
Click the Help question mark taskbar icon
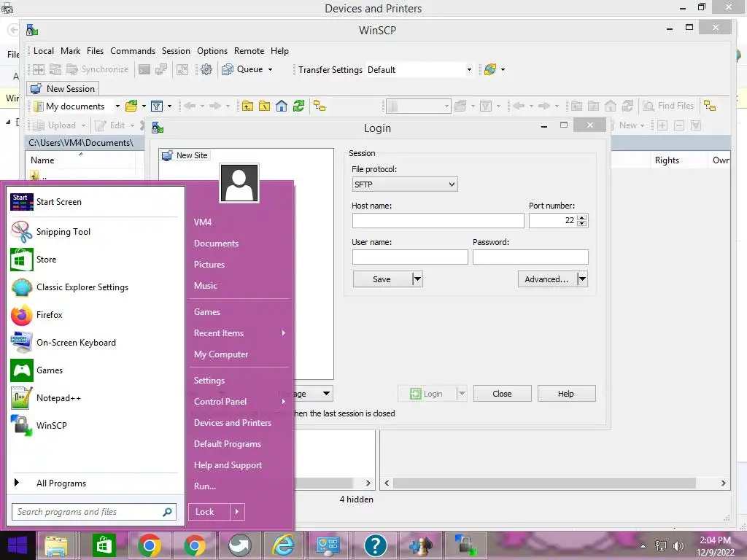pyautogui.click(x=376, y=545)
